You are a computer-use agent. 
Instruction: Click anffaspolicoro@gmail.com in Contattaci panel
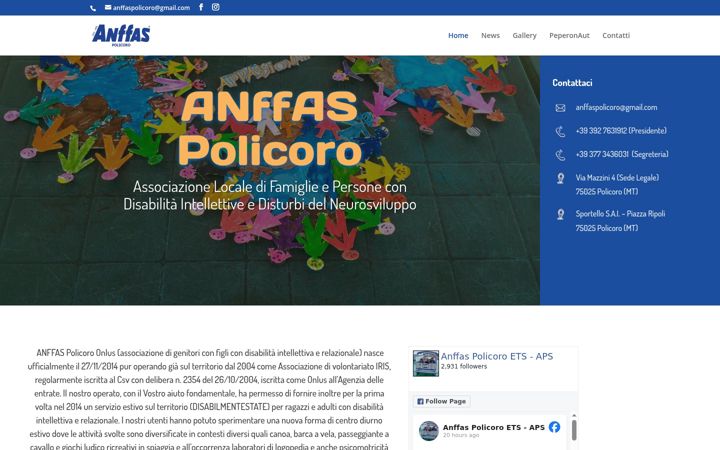coord(616,107)
